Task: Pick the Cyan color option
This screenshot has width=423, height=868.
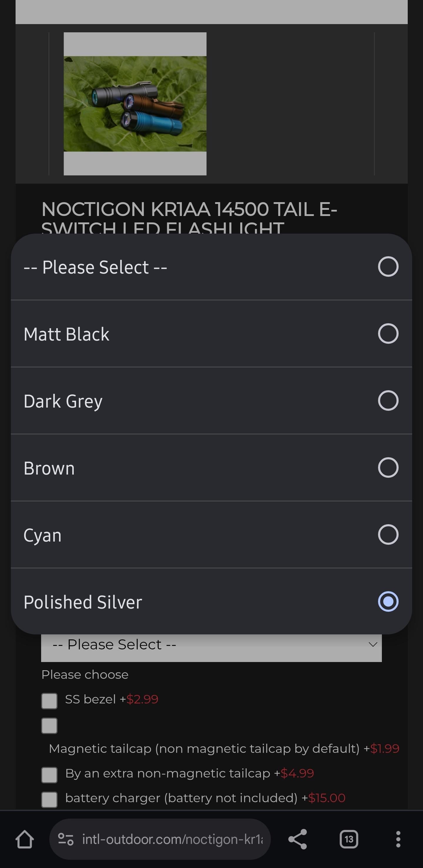Action: point(388,534)
